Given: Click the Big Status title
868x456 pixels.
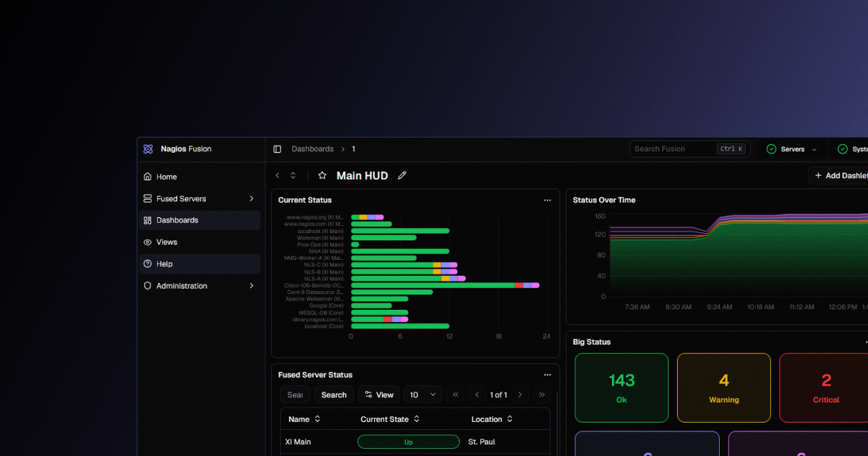Looking at the screenshot, I should click(x=592, y=342).
